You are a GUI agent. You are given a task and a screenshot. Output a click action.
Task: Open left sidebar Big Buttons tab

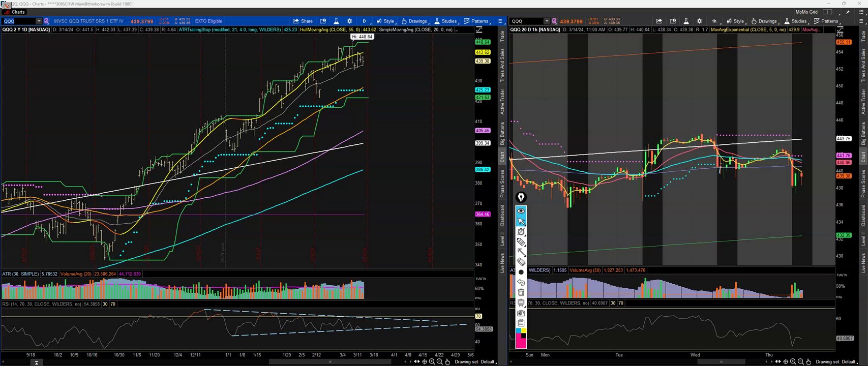(502, 134)
